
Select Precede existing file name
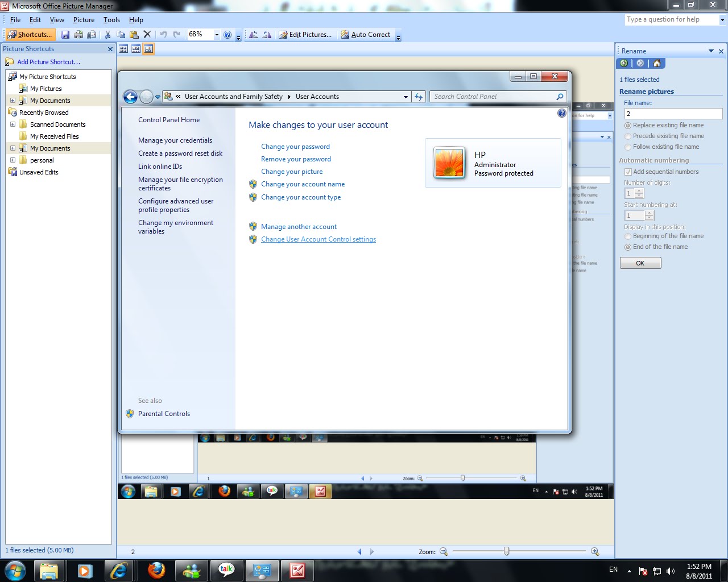[628, 136]
